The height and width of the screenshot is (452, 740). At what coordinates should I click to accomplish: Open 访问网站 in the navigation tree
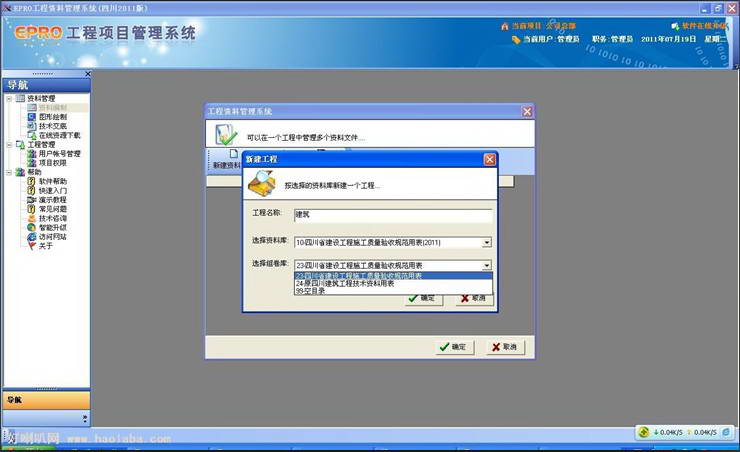pos(52,237)
